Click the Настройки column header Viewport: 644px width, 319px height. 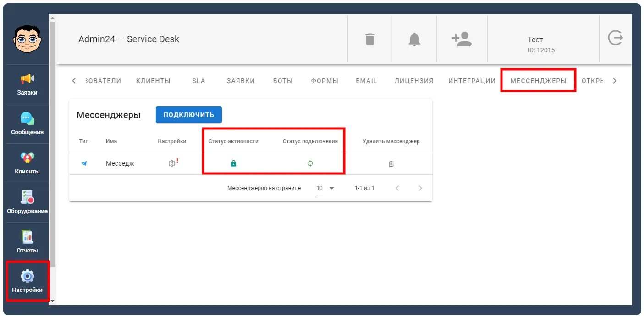(x=172, y=141)
